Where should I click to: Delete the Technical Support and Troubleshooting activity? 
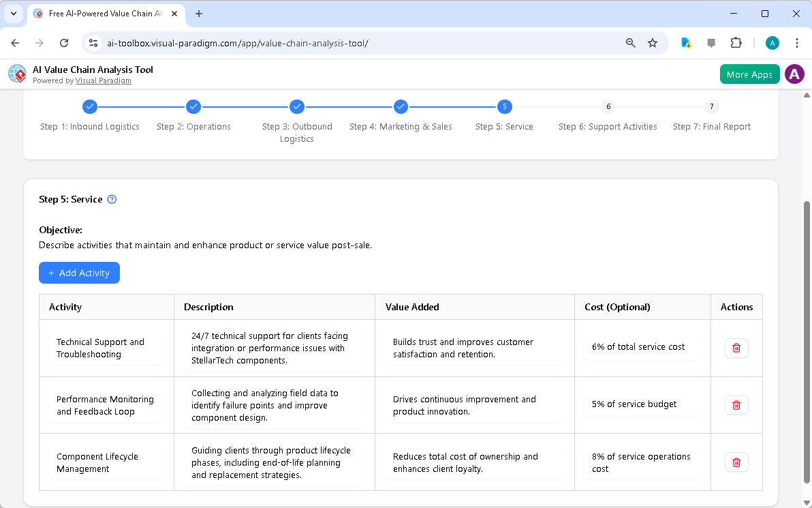[x=736, y=348]
